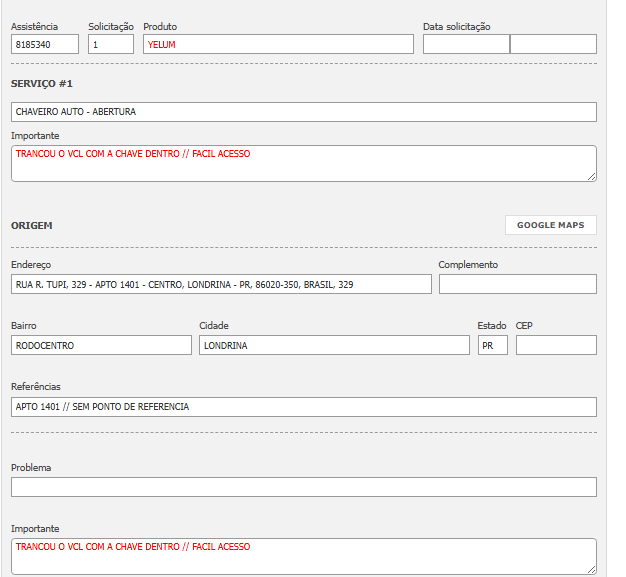The image size is (626, 577).
Task: Click the Produto field showing YELUM
Action: pos(277,44)
